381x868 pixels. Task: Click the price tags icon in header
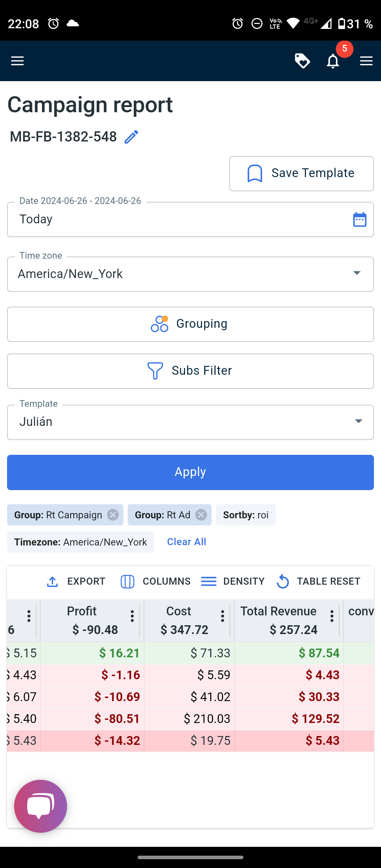tap(302, 61)
